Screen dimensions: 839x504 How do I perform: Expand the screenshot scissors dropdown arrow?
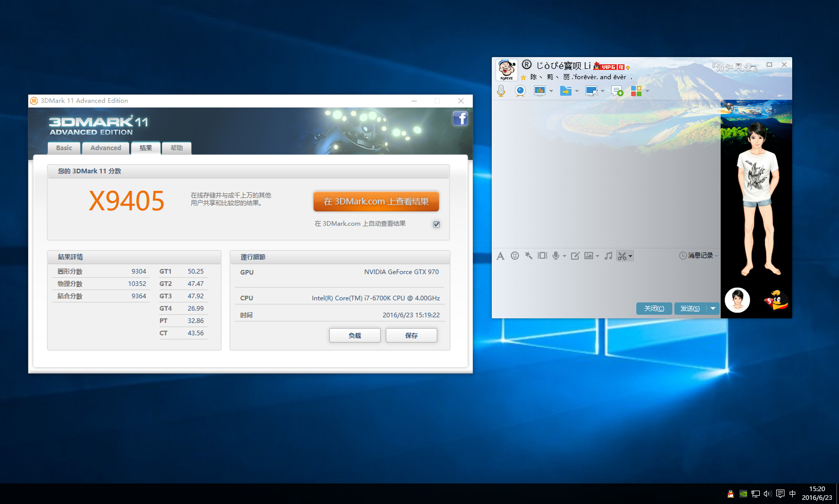pos(630,256)
